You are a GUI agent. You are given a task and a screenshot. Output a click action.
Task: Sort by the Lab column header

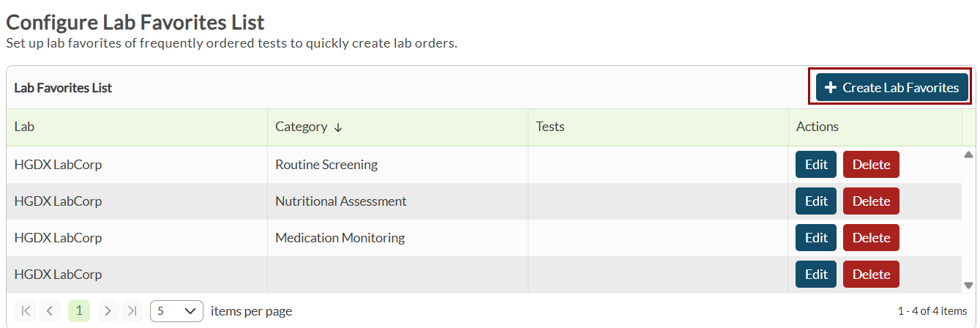pos(25,127)
